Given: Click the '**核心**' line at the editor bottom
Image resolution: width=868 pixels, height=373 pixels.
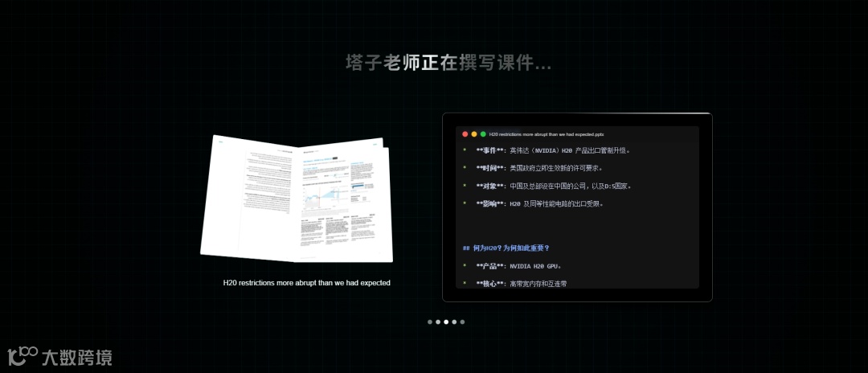Looking at the screenshot, I should [515, 283].
